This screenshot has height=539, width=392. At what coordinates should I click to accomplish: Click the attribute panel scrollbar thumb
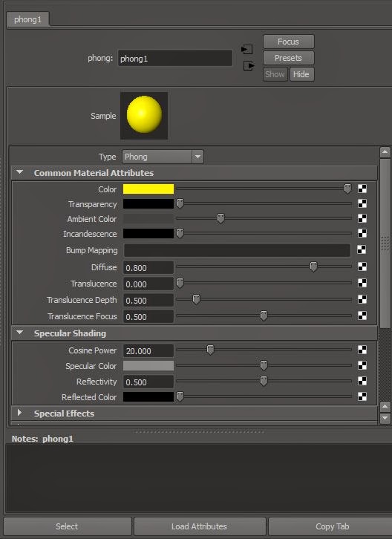tap(385, 243)
